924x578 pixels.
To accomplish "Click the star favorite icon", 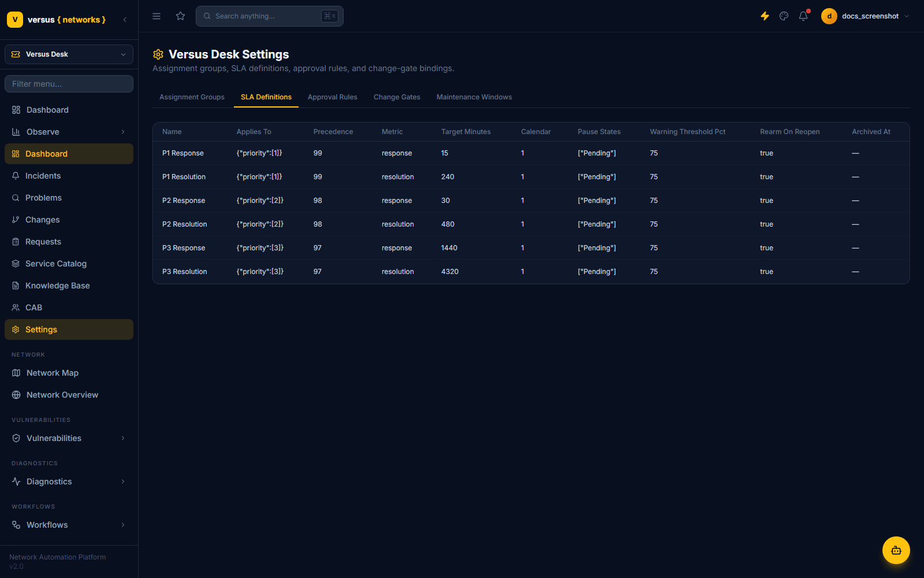I will coord(181,16).
